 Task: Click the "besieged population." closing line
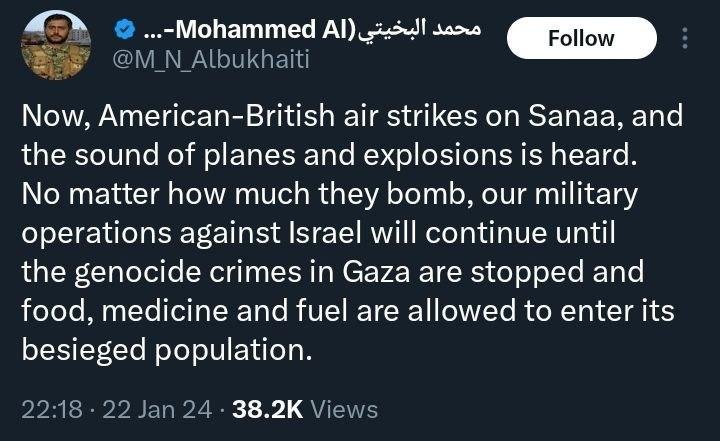click(162, 350)
